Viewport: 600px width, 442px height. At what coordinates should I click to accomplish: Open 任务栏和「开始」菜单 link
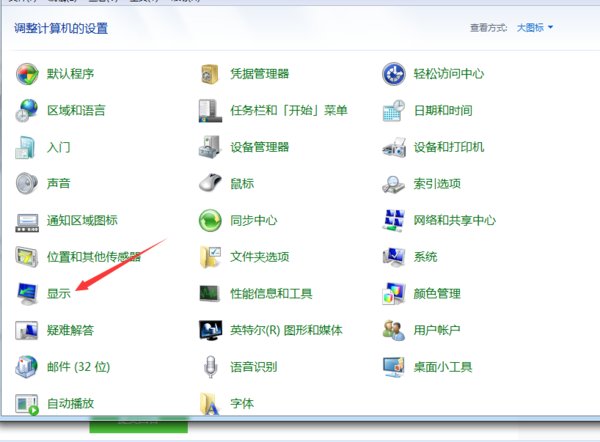tap(289, 111)
